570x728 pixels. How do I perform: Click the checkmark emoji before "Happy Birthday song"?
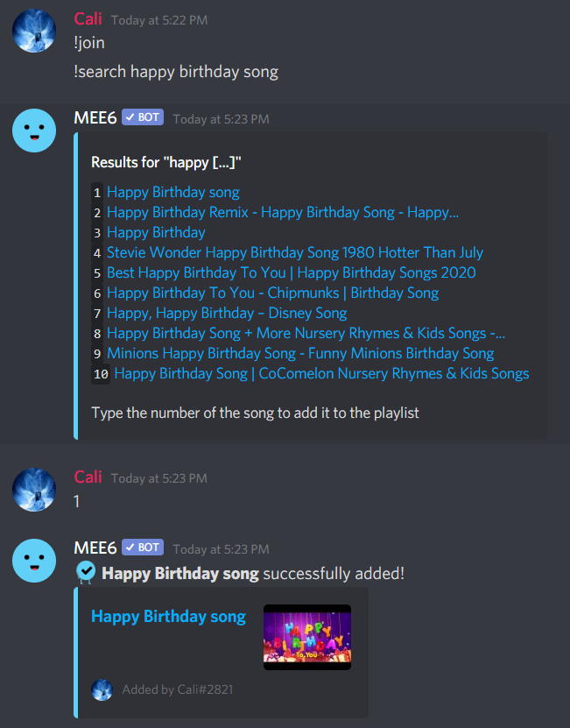point(86,572)
